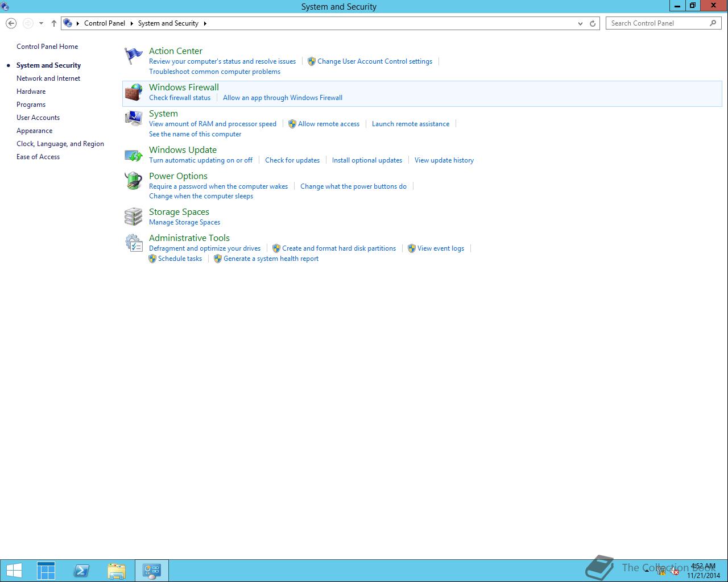Viewport: 728px width, 582px height.
Task: Click Check for updates
Action: (x=292, y=160)
